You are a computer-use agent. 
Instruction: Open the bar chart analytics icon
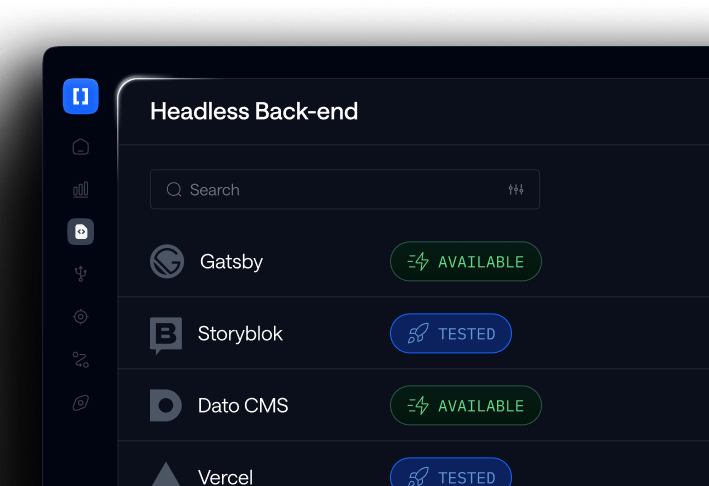coord(80,189)
